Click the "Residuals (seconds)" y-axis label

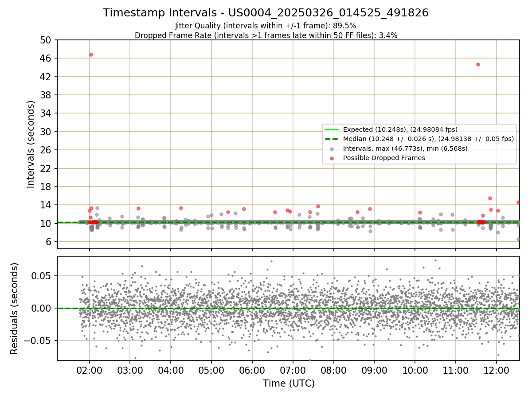[14, 309]
